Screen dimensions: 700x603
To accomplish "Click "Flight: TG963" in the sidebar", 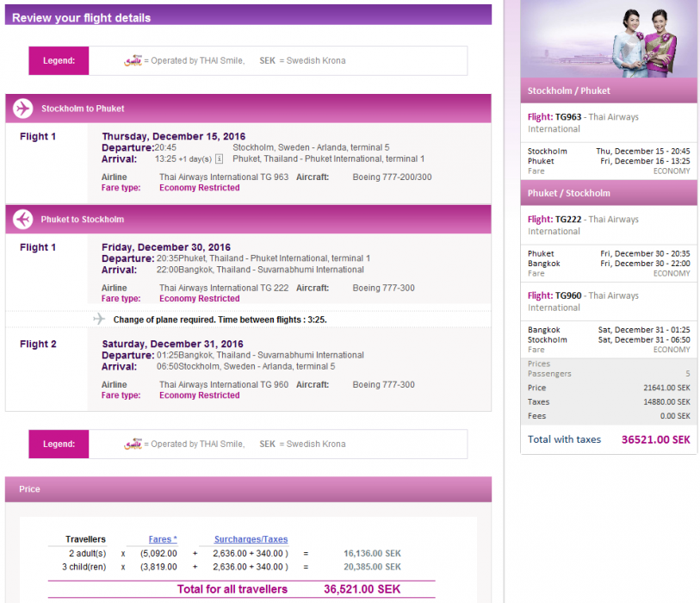I will click(x=554, y=117).
